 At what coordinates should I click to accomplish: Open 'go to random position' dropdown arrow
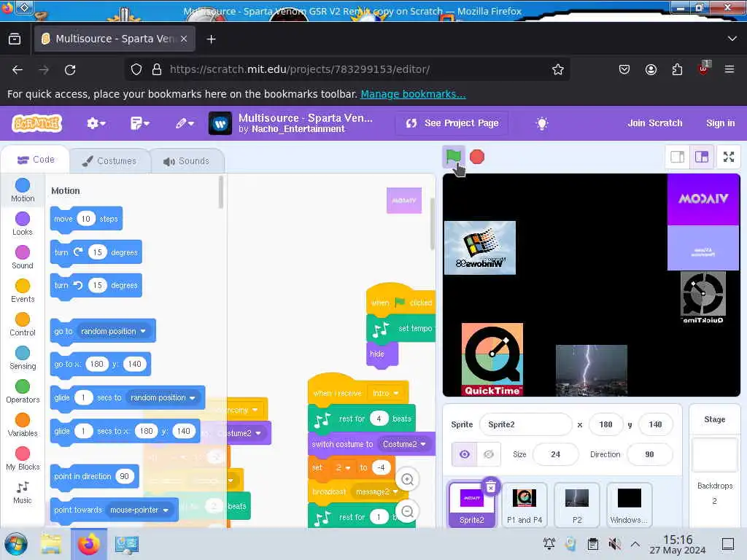click(x=143, y=331)
